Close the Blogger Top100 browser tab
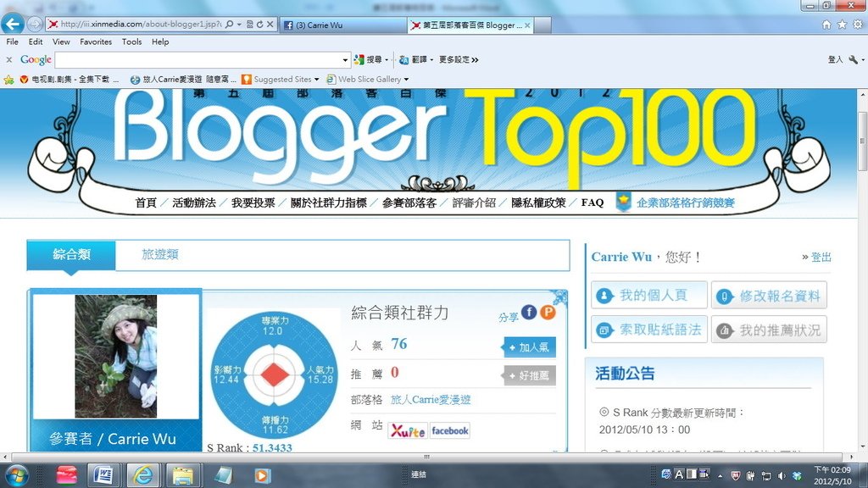This screenshot has height=488, width=868. (527, 25)
